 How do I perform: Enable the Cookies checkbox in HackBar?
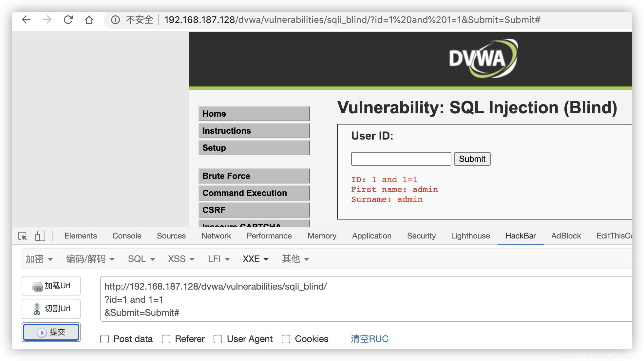pos(287,339)
